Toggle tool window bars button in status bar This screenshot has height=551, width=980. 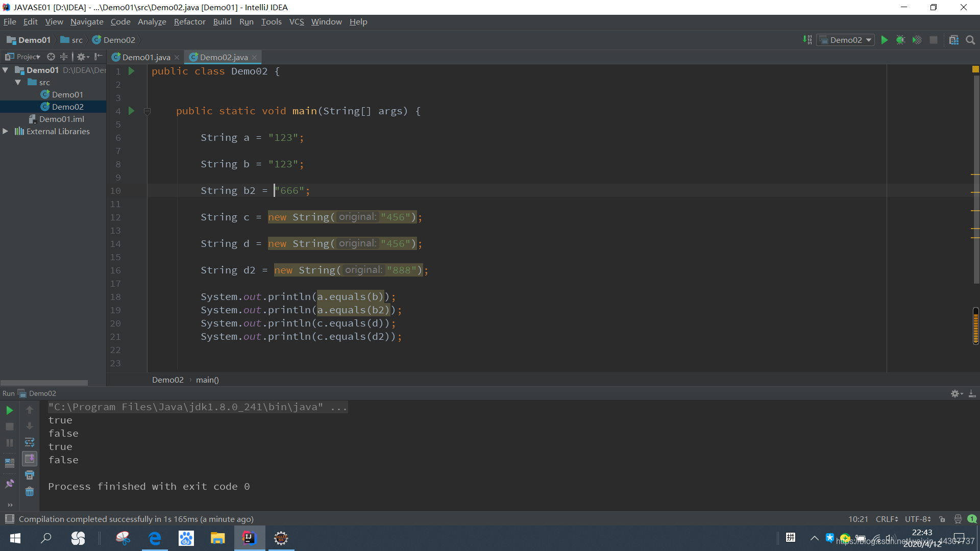pyautogui.click(x=9, y=519)
